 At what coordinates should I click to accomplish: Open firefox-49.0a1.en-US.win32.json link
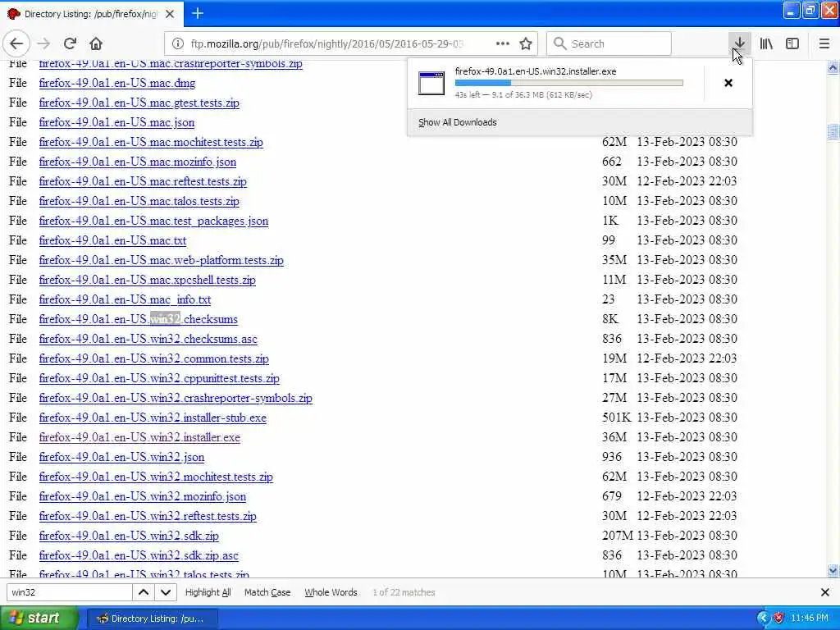click(x=121, y=457)
